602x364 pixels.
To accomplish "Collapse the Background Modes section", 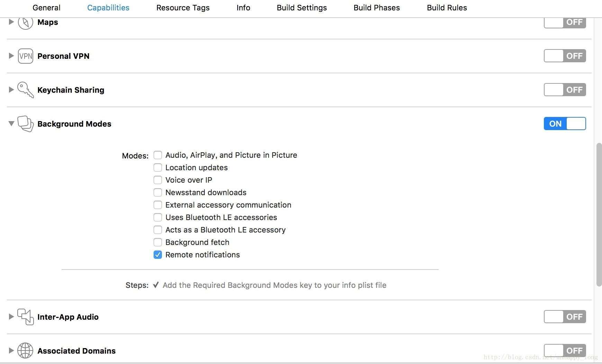I will (x=11, y=124).
